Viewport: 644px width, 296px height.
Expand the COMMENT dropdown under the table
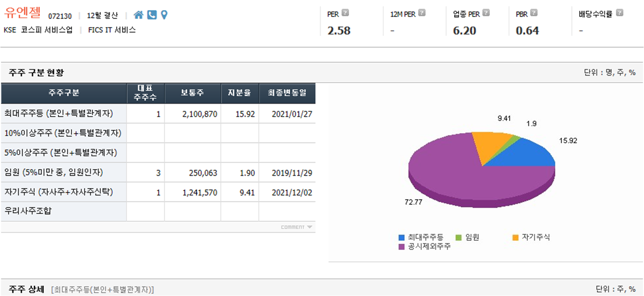(296, 227)
